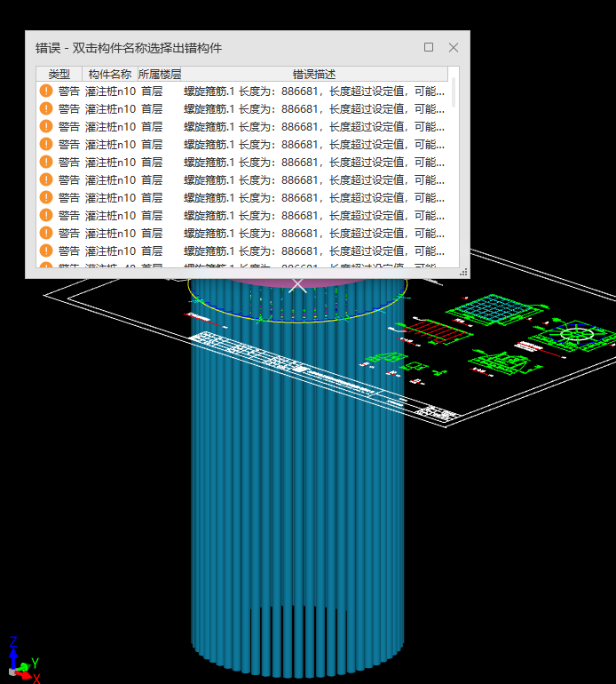Click the white X marker atop the pile
This screenshot has width=616, height=684.
(x=297, y=286)
